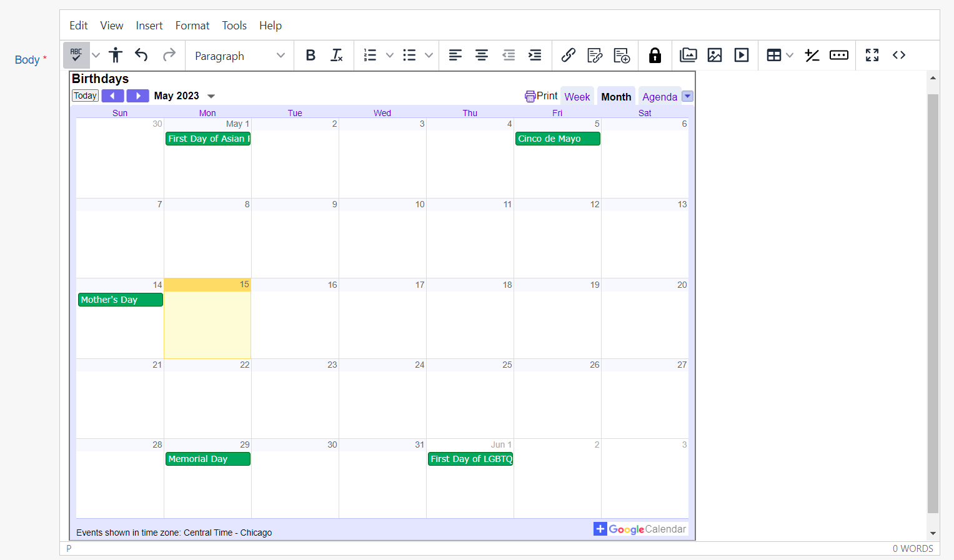Open the Memorial Day event
Image resolution: width=954 pixels, height=560 pixels.
pos(207,459)
